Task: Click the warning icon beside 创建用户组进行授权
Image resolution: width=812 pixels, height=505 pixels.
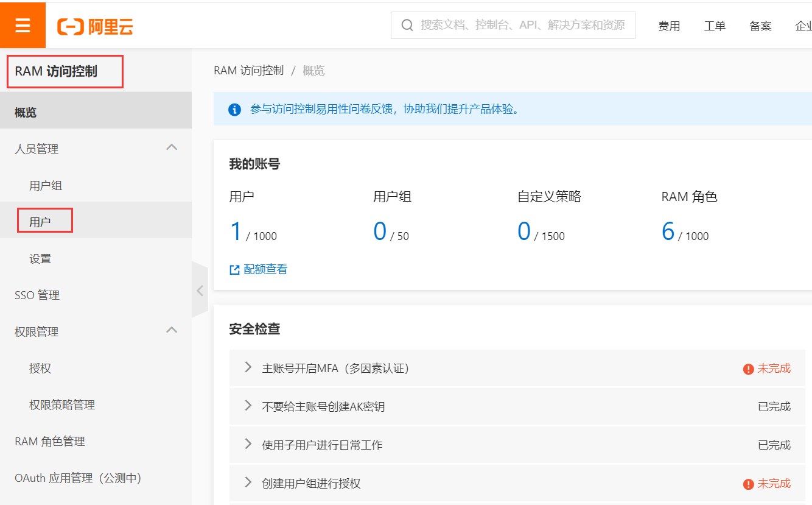Action: pos(747,482)
